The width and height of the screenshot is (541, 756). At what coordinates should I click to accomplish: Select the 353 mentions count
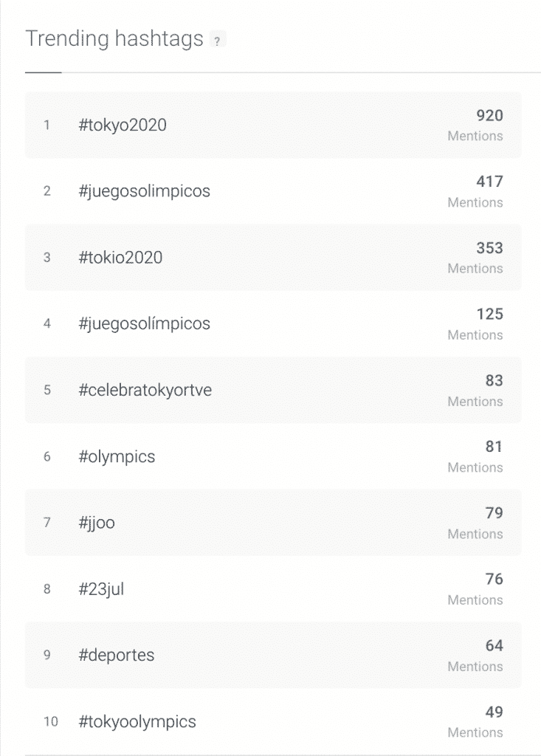[489, 248]
